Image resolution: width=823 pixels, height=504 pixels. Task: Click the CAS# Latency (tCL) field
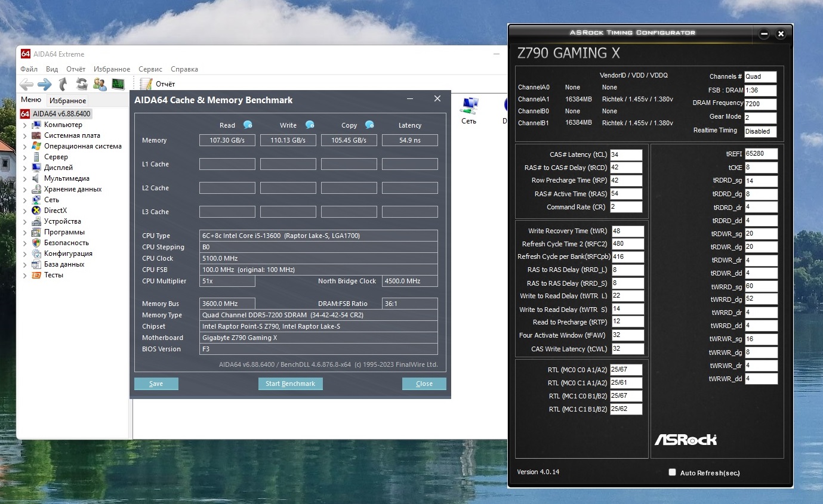[626, 154]
